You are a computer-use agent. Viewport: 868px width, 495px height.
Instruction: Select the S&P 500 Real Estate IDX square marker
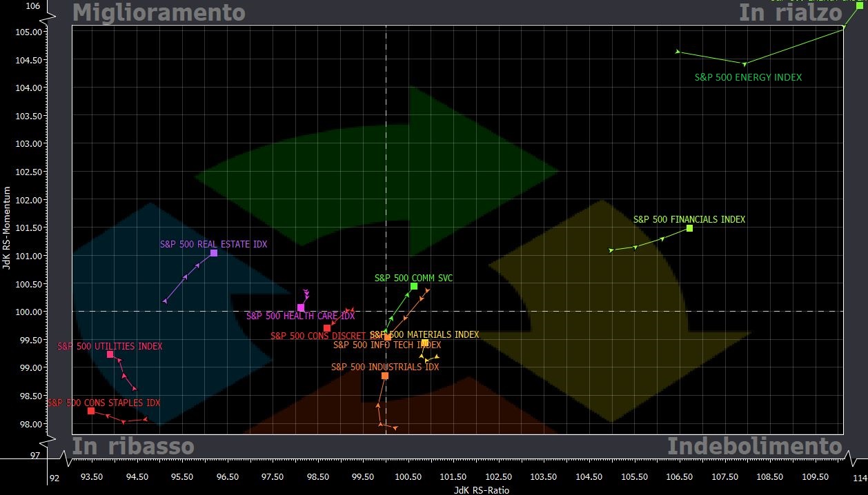(214, 253)
